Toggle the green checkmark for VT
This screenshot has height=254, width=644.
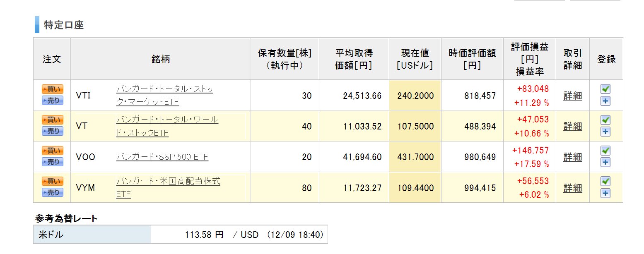[x=605, y=120]
